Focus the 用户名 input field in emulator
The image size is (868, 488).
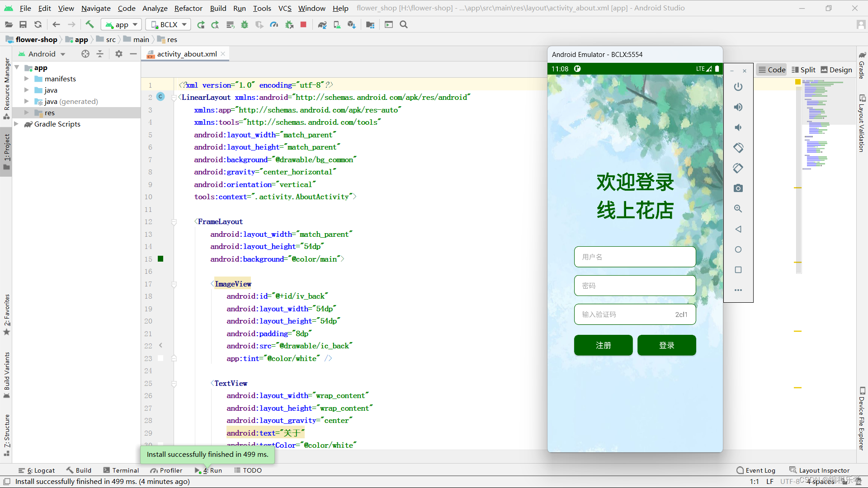(x=635, y=257)
